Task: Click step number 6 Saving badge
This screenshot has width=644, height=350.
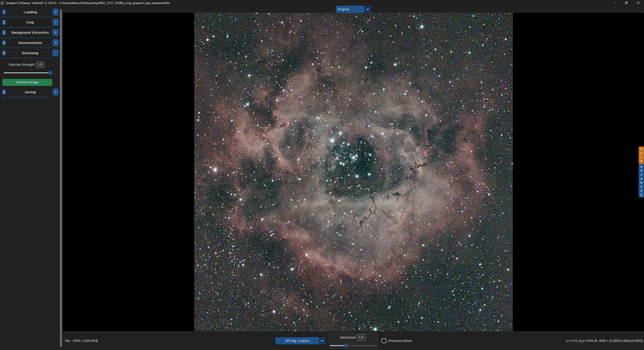Action: (x=4, y=92)
